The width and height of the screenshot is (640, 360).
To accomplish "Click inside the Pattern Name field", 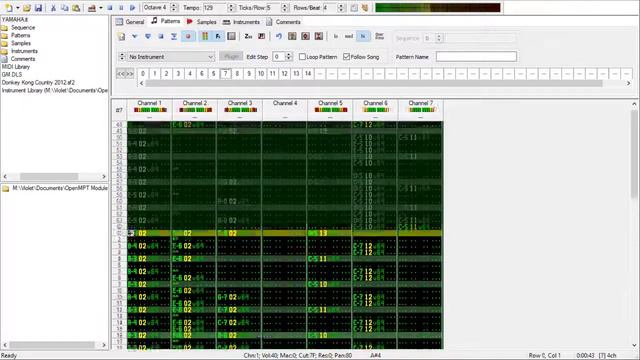I will [476, 57].
